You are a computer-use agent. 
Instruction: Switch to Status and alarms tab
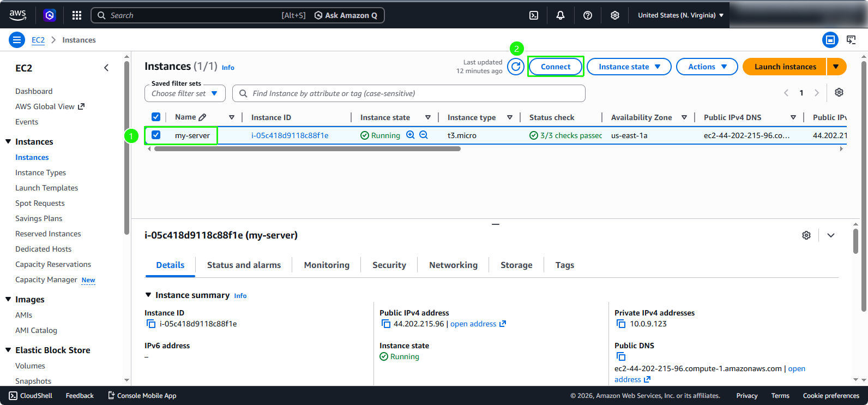click(x=244, y=265)
